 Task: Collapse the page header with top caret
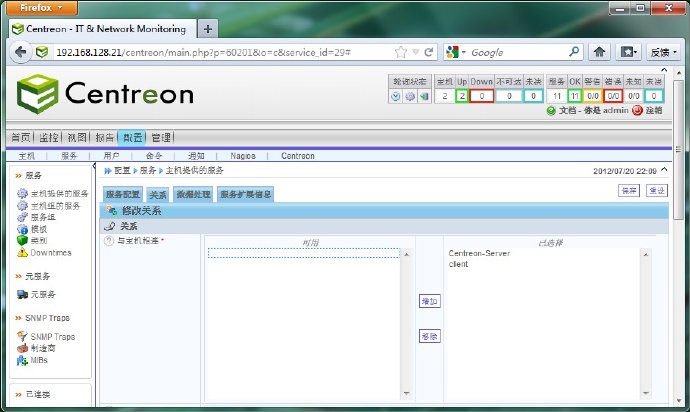664,70
